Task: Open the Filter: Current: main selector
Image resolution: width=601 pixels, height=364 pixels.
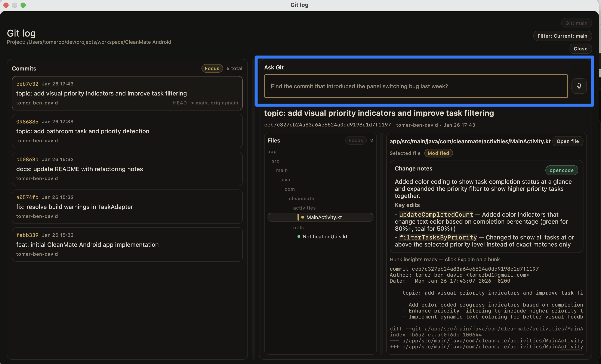Action: coord(563,36)
